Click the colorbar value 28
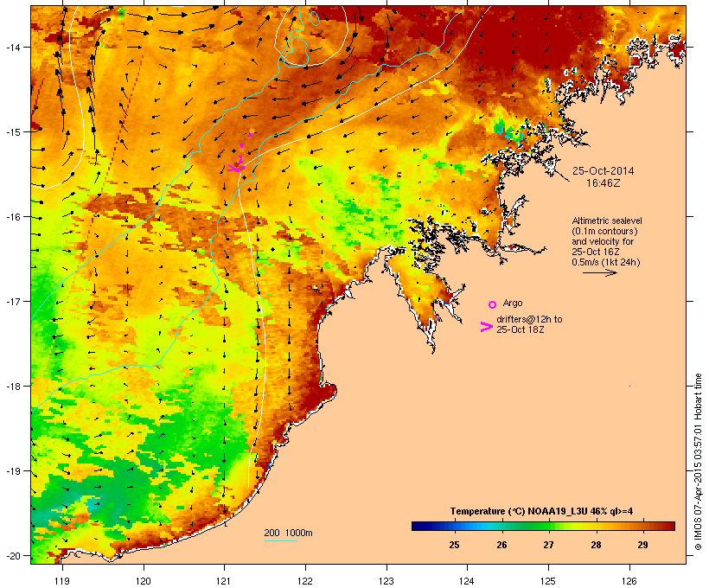The image size is (709, 588). point(596,545)
